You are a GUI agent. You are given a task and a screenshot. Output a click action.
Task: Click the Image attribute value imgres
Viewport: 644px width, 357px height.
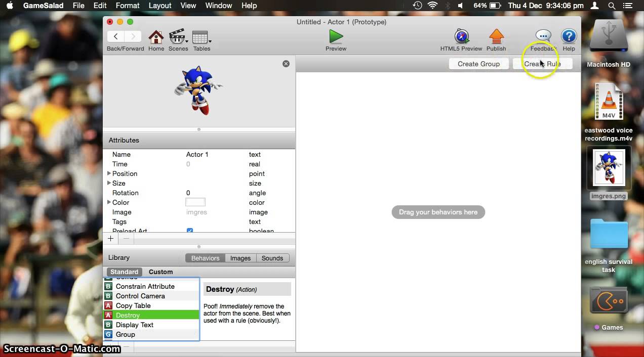tap(196, 212)
